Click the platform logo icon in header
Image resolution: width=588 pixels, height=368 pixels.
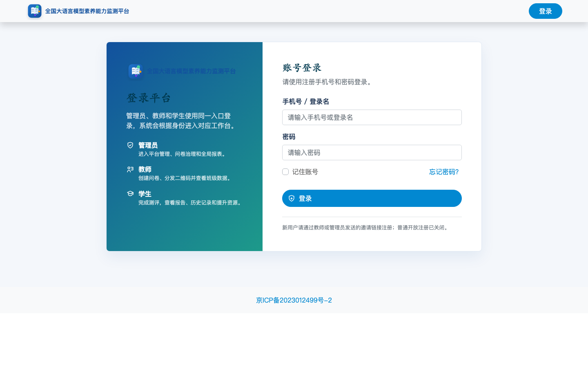click(35, 11)
